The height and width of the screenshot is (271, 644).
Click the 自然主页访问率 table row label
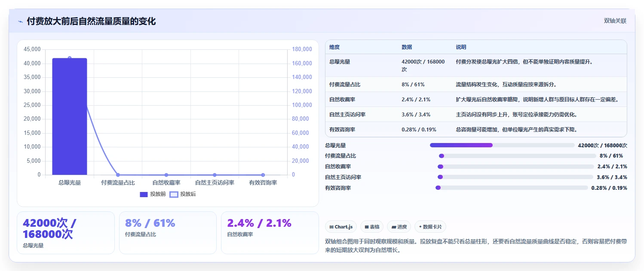pos(347,115)
